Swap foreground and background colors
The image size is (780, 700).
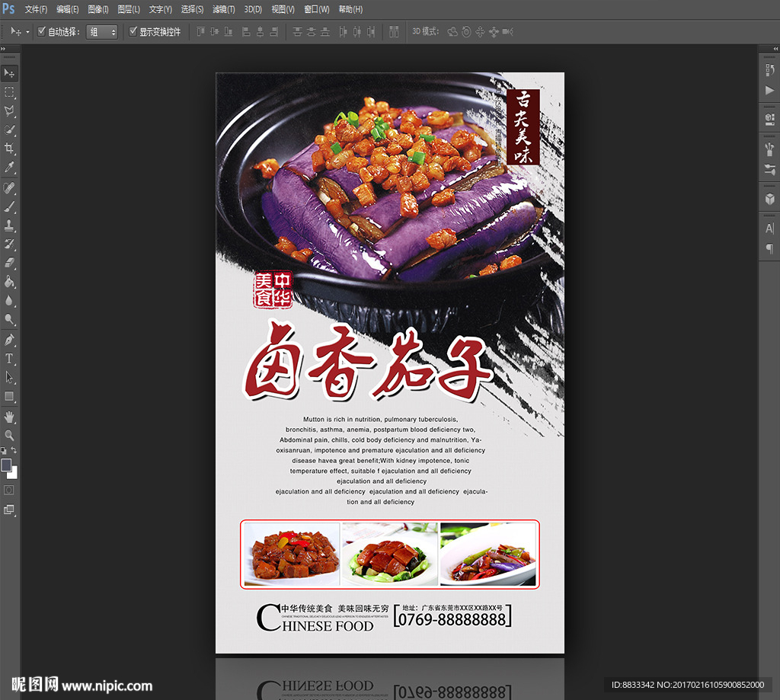click(14, 450)
